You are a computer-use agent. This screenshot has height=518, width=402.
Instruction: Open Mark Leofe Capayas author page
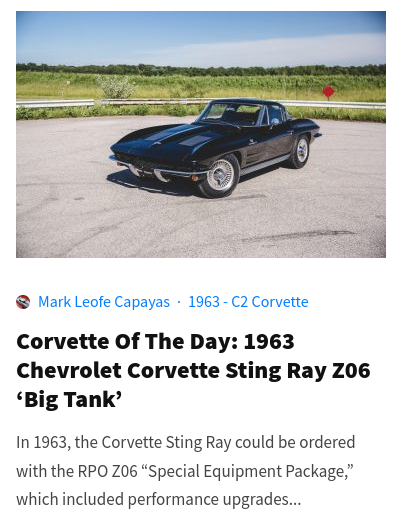click(104, 302)
